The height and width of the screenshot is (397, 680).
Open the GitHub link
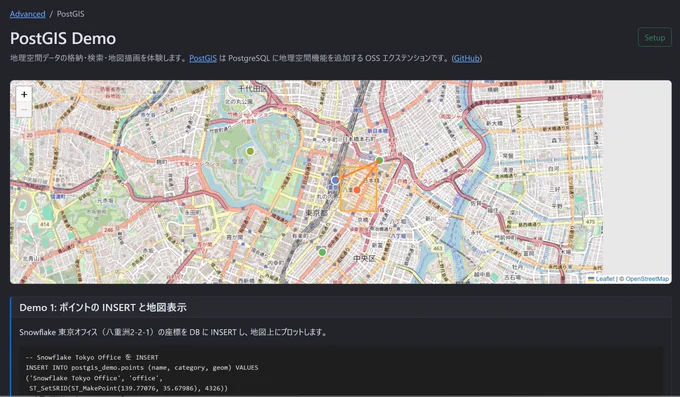(467, 58)
